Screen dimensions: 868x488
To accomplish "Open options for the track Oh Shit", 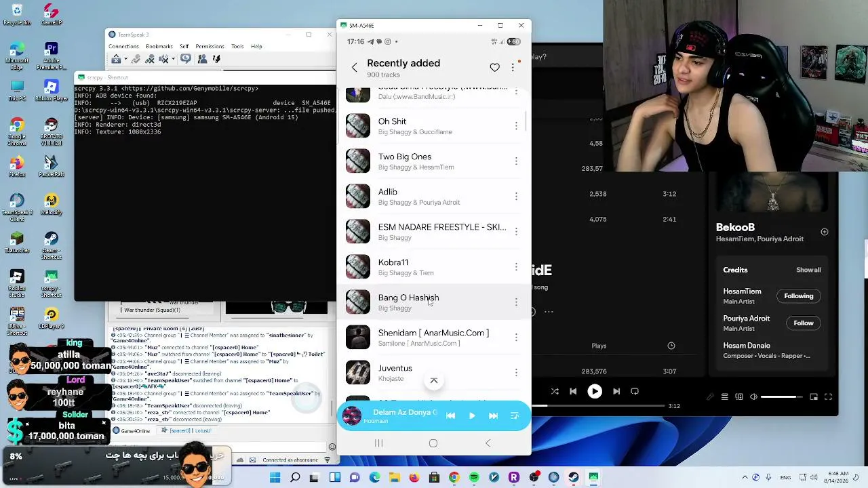I will [x=516, y=126].
